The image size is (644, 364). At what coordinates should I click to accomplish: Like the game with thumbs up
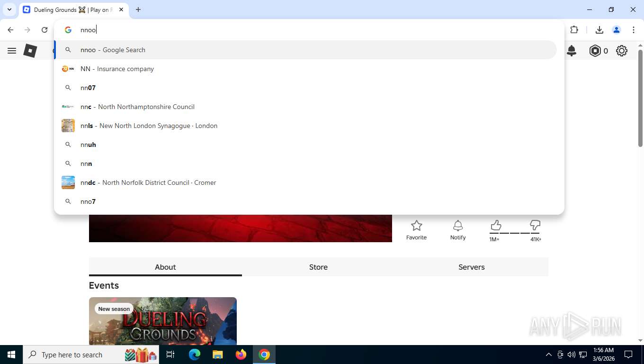(495, 225)
